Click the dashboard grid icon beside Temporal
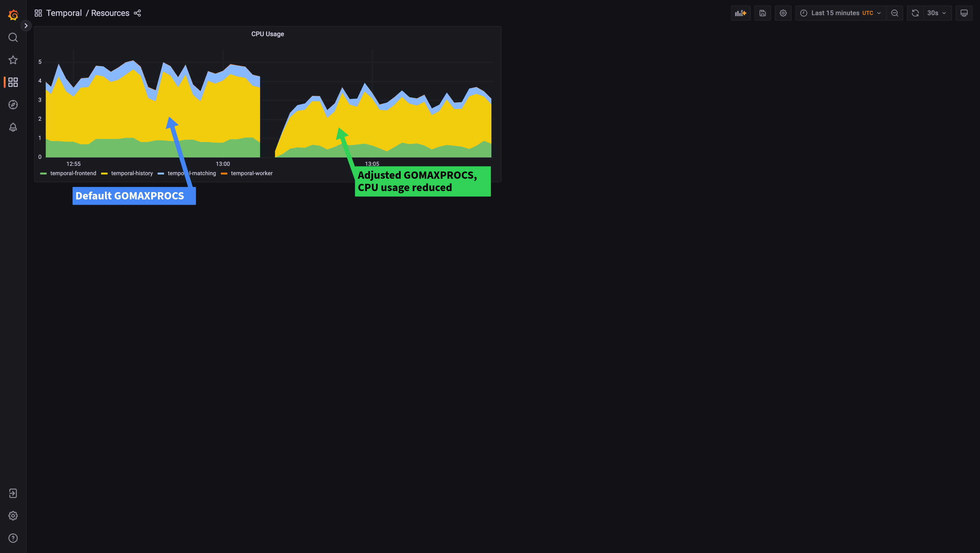The image size is (980, 553). [x=38, y=13]
